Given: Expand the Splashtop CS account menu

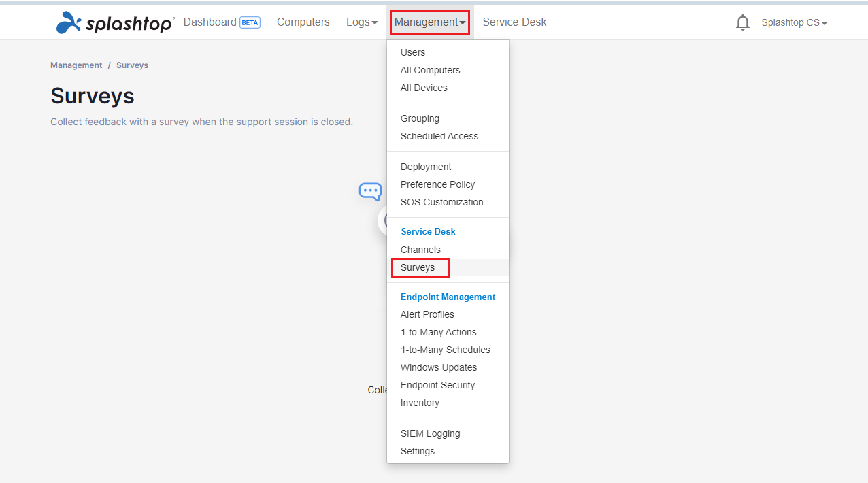Looking at the screenshot, I should point(795,22).
